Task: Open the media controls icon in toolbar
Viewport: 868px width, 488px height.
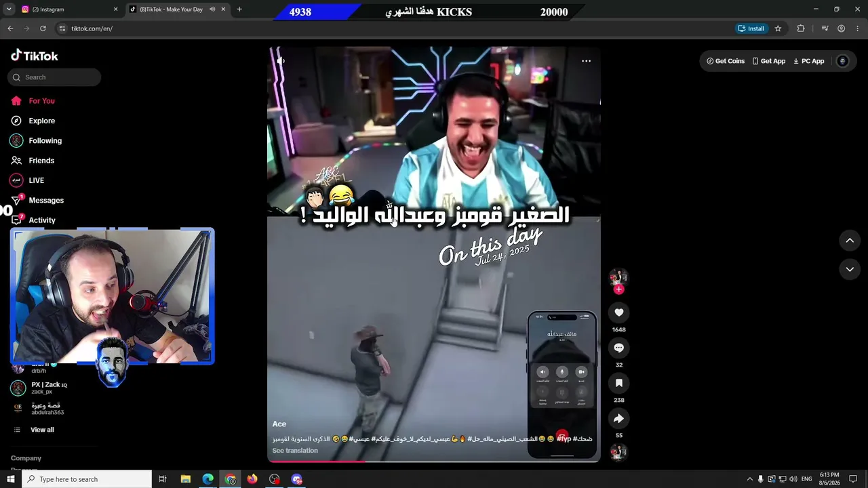Action: (x=825, y=28)
